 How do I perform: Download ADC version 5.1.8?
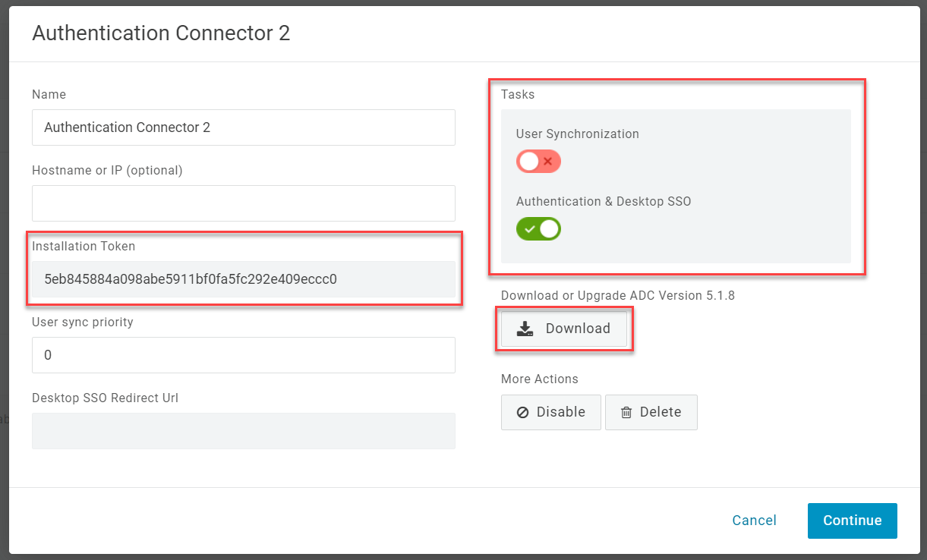coord(564,328)
